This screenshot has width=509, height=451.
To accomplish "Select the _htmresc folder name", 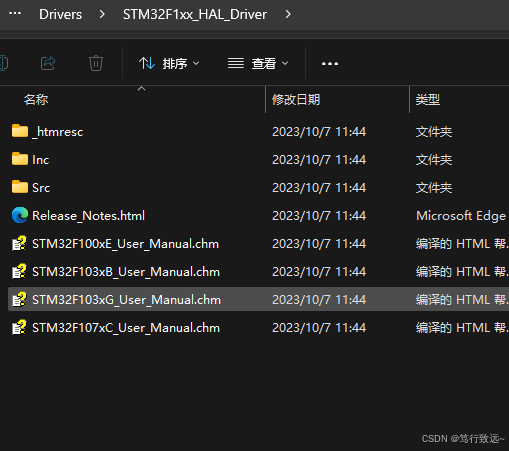I will [x=57, y=132].
